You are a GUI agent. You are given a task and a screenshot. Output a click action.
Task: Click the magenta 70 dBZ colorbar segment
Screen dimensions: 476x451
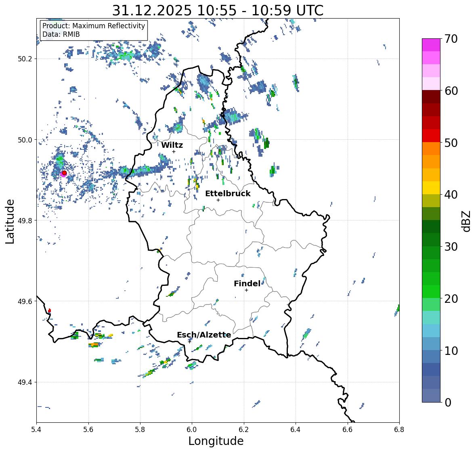click(x=431, y=45)
